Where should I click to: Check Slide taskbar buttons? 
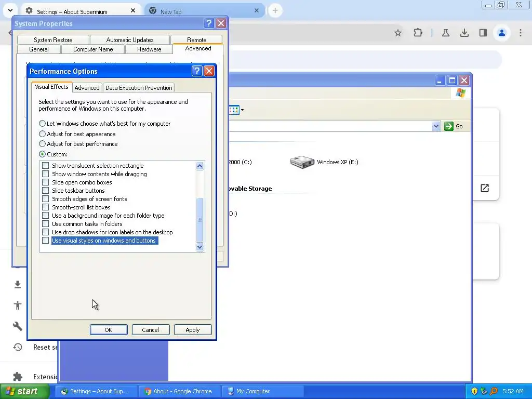click(46, 190)
